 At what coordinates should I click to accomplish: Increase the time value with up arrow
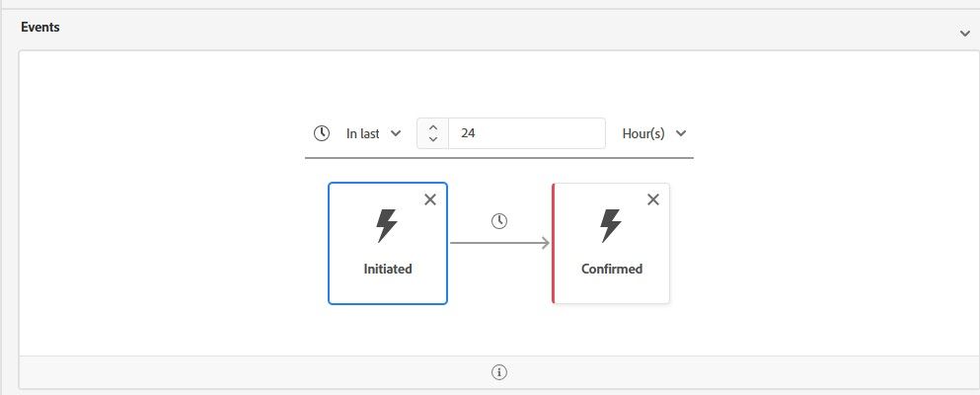[x=433, y=126]
